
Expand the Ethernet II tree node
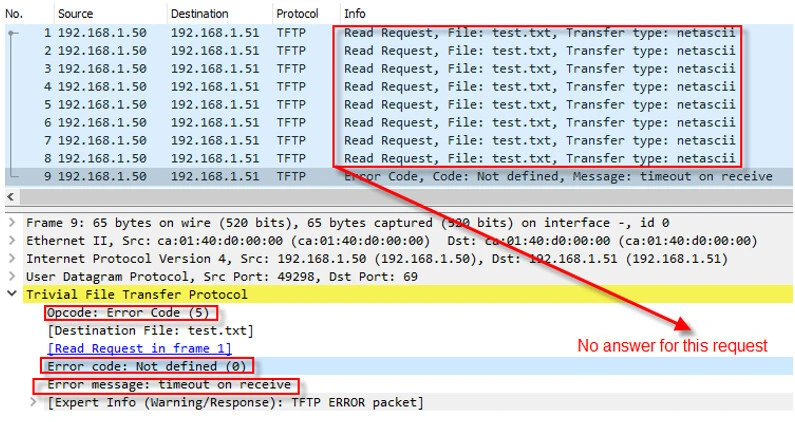(x=10, y=241)
